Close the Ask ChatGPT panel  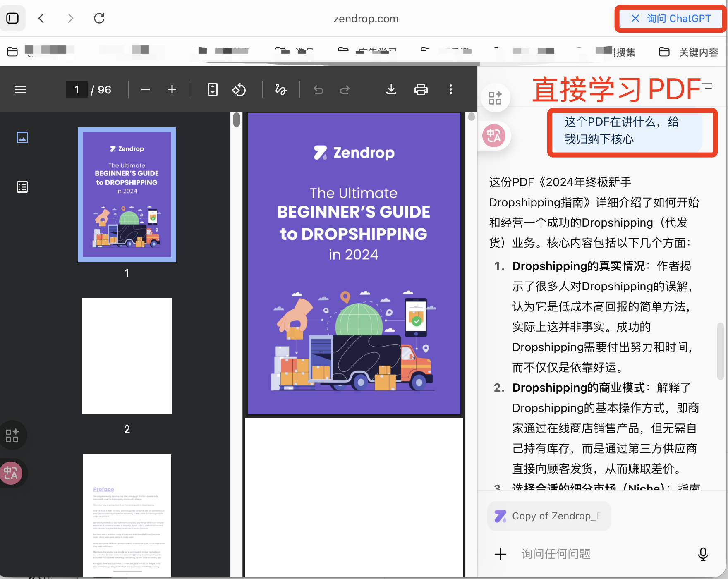pos(635,19)
